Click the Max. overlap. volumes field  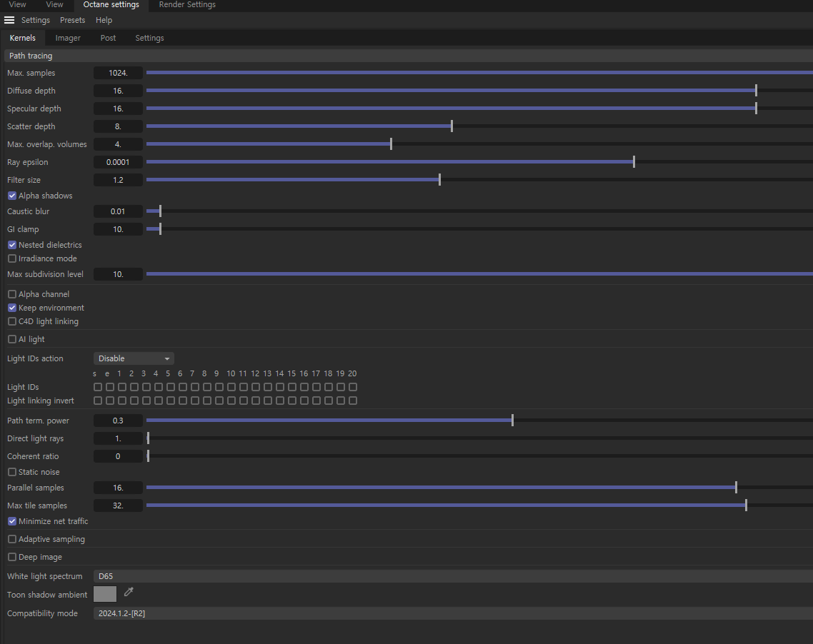(x=118, y=144)
